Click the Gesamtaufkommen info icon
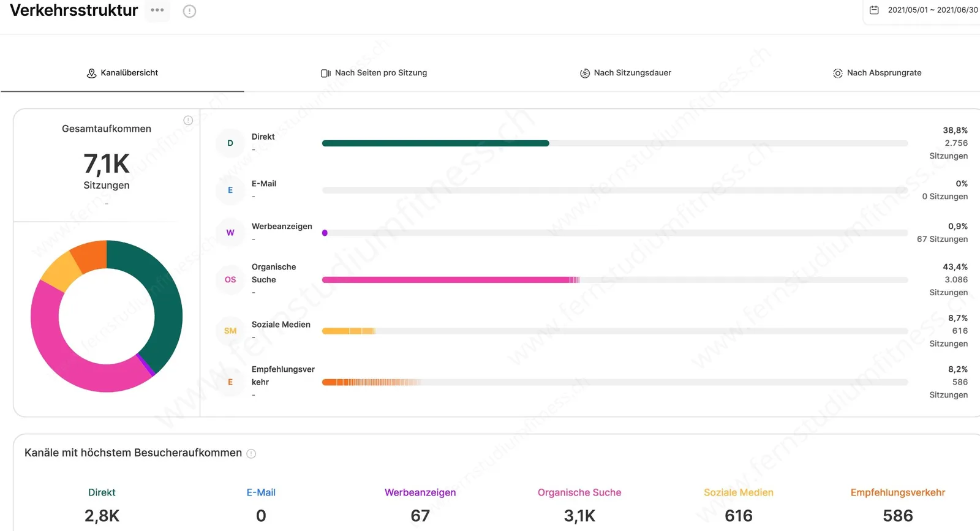The image size is (980, 531). pyautogui.click(x=188, y=121)
